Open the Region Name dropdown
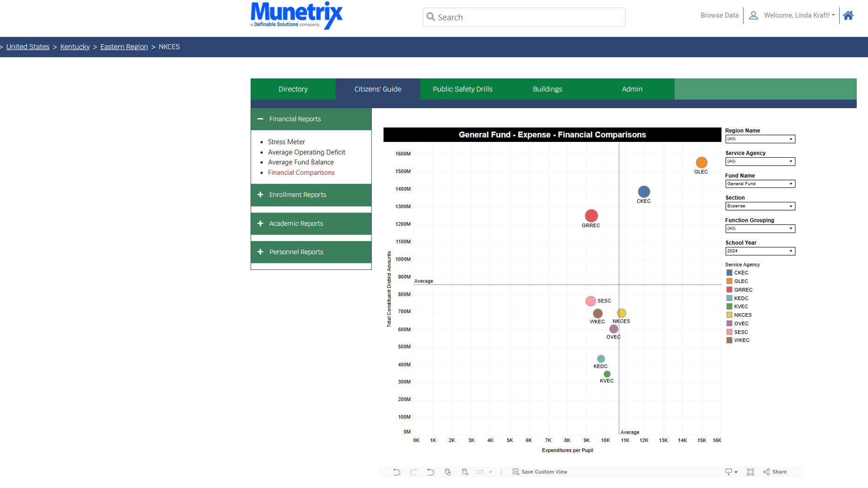This screenshot has width=868, height=488. tap(760, 139)
